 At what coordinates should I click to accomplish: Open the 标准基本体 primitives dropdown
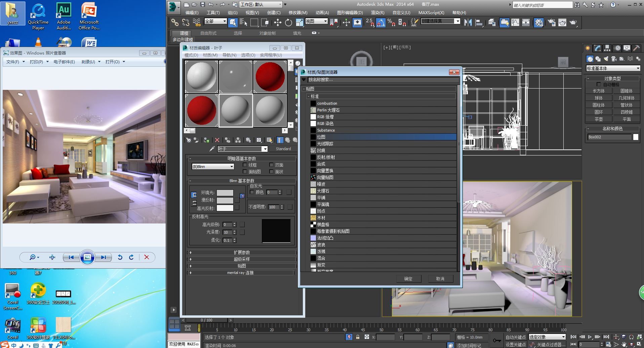click(x=613, y=68)
